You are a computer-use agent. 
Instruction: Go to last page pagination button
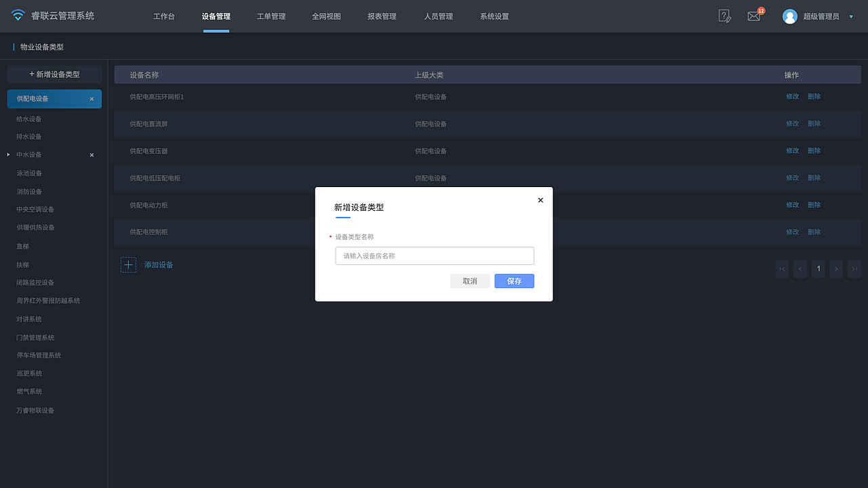pyautogui.click(x=854, y=269)
